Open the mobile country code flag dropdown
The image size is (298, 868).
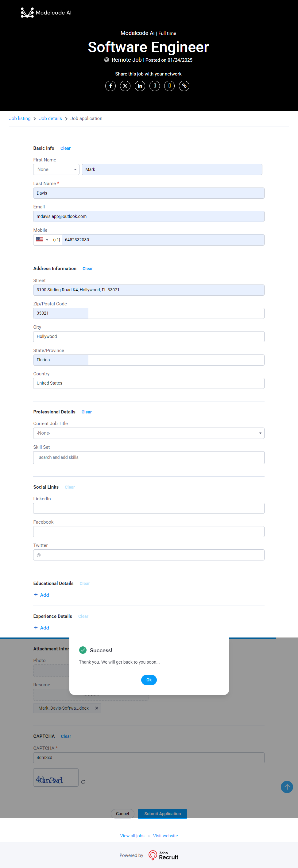pyautogui.click(x=42, y=240)
